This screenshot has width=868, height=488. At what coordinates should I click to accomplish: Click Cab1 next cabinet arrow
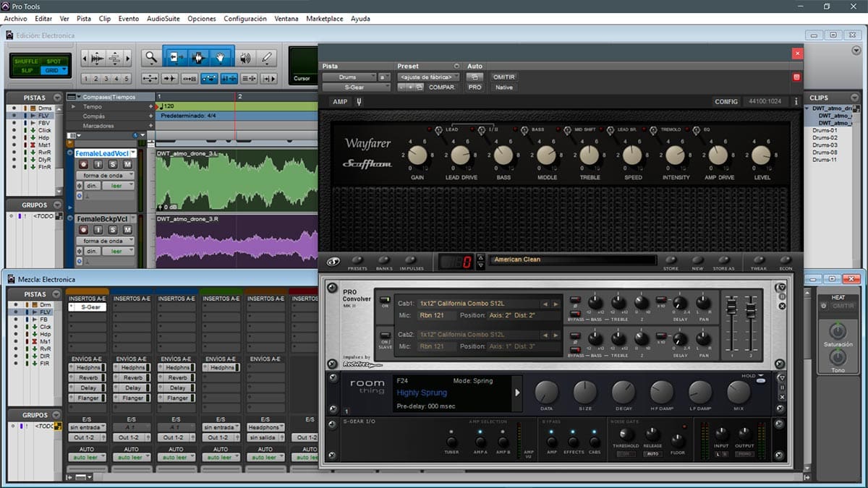click(556, 304)
